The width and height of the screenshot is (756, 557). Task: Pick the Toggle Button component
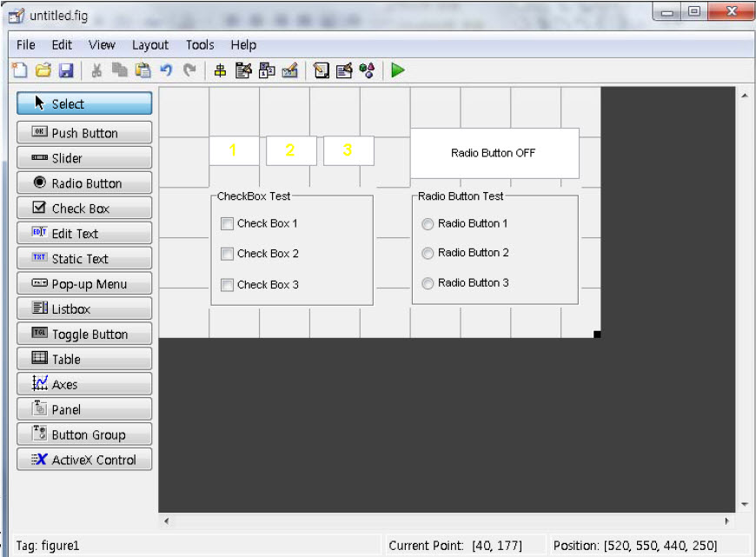(84, 334)
